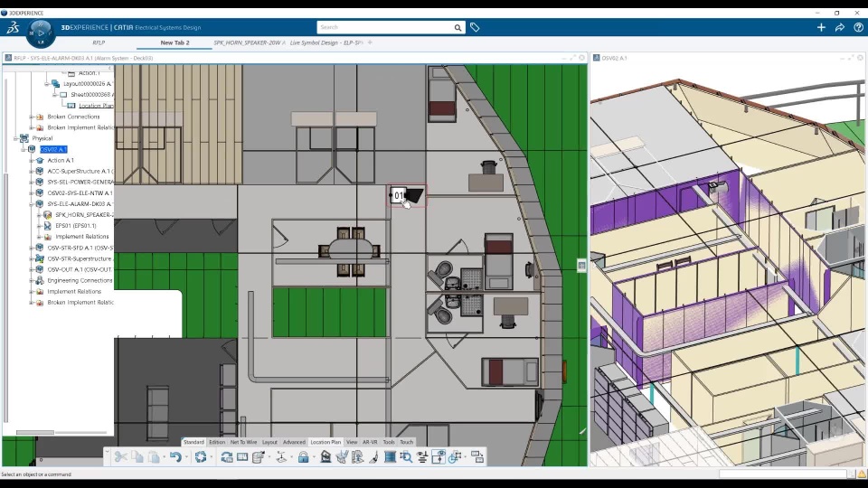868x488 pixels.
Task: Click the blue striped panel icon
Action: tap(390, 457)
